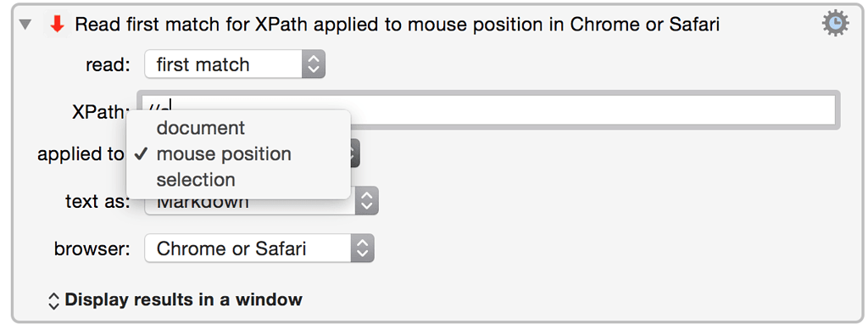This screenshot has height=330, width=868.
Task: Click the "applied to" field label
Action: [x=81, y=154]
